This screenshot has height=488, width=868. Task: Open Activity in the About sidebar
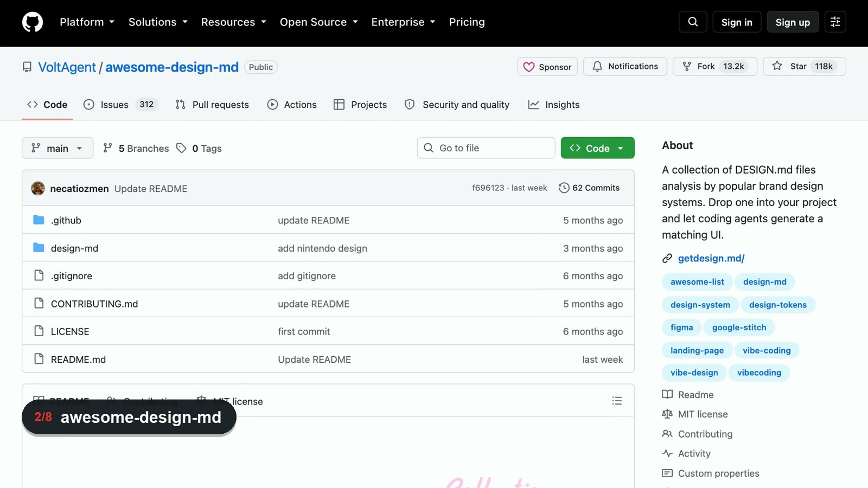(694, 453)
